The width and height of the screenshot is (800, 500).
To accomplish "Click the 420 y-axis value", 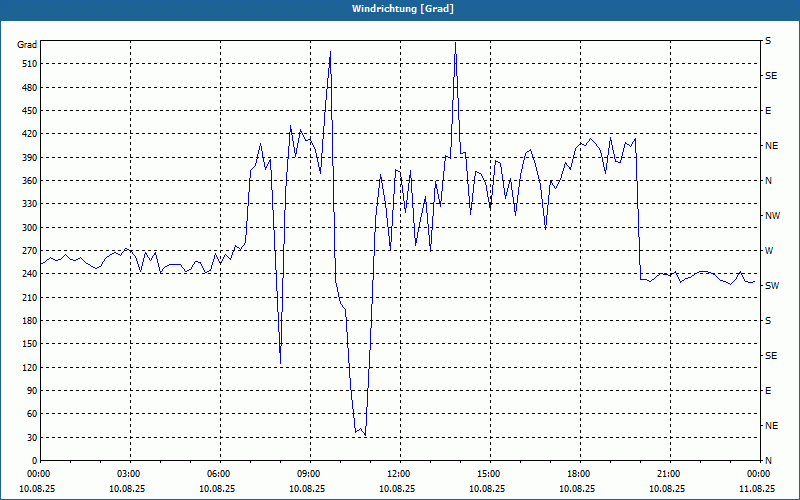I will pyautogui.click(x=31, y=134).
